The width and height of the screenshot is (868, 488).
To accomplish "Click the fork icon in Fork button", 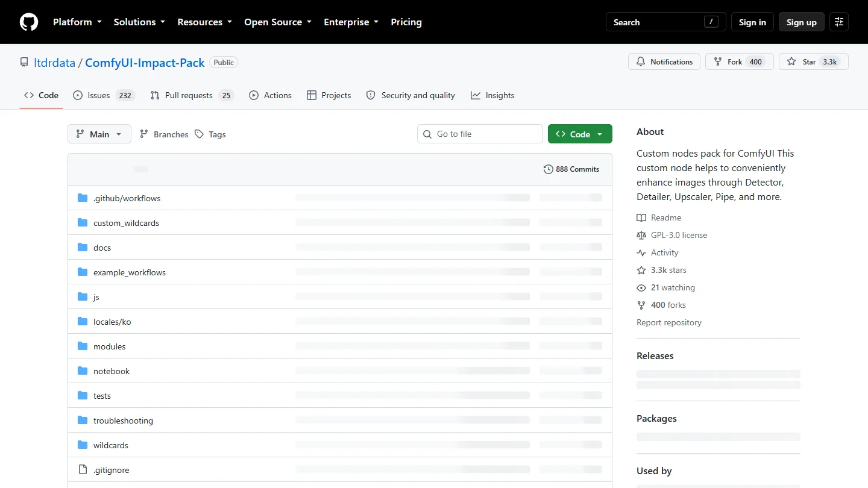I will coord(718,62).
